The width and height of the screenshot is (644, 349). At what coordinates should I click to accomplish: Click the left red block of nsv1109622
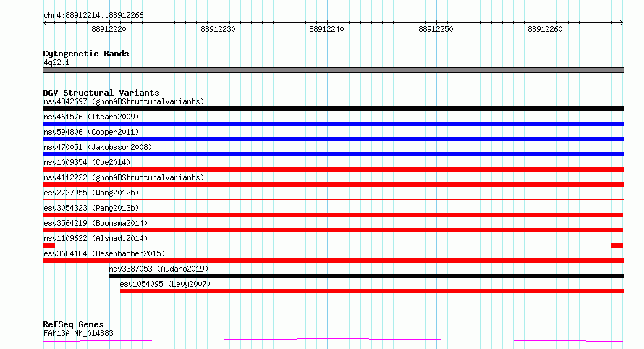pyautogui.click(x=49, y=245)
